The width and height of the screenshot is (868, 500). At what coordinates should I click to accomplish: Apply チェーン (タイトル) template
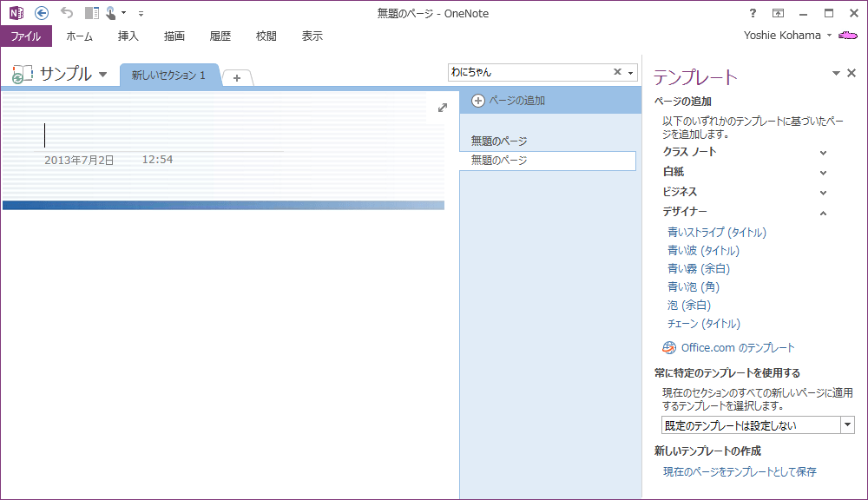[x=704, y=324]
